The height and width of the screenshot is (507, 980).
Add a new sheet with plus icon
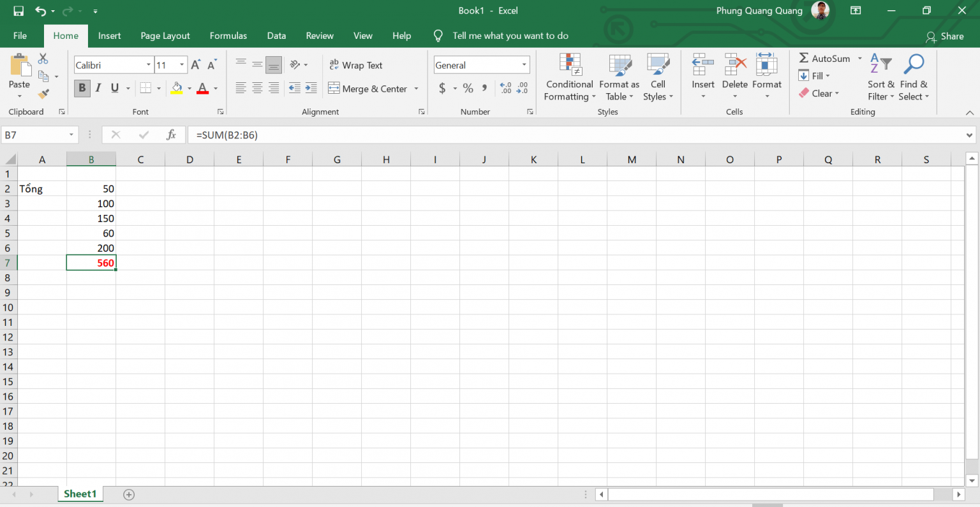point(129,494)
